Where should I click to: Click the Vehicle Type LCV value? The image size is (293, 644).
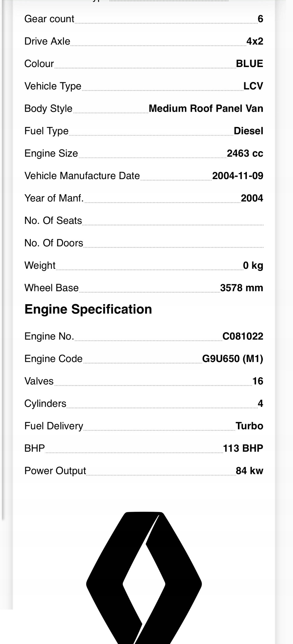tap(253, 86)
